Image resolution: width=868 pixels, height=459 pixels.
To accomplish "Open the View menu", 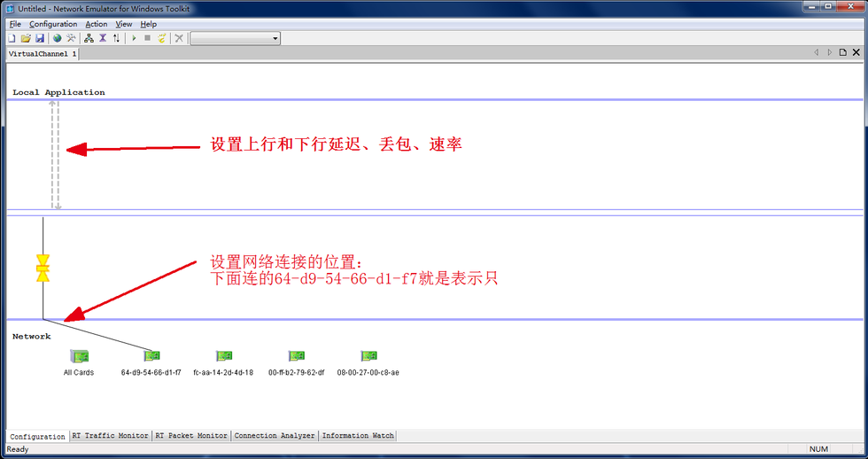I will point(124,24).
